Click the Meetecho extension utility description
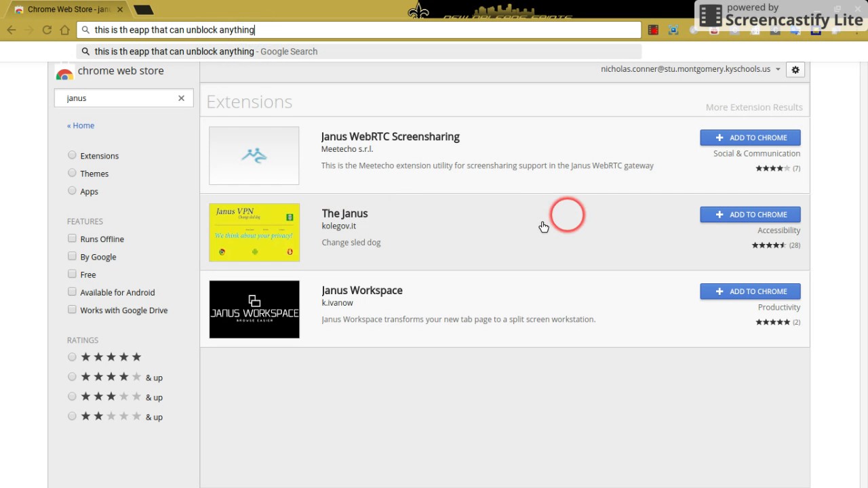868x488 pixels. [x=488, y=165]
